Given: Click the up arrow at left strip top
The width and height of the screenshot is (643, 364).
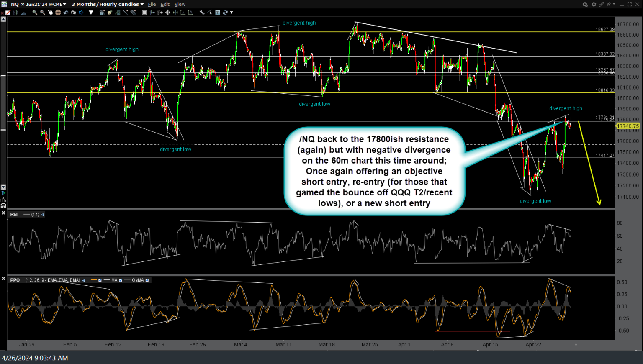Looking at the screenshot, I should point(3,19).
